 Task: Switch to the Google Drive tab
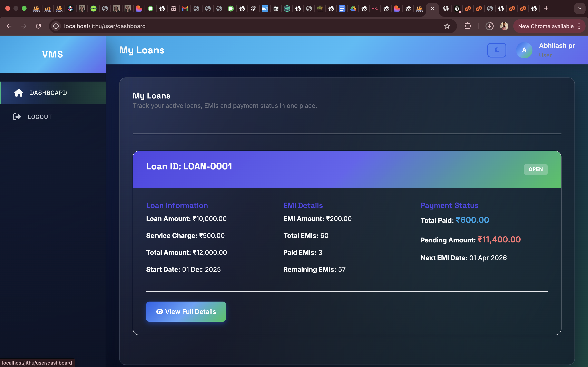click(x=353, y=9)
